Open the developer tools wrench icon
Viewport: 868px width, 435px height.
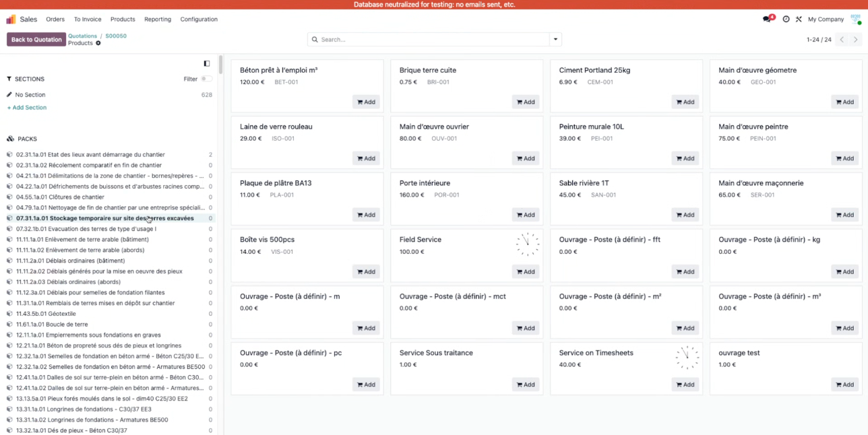click(799, 20)
